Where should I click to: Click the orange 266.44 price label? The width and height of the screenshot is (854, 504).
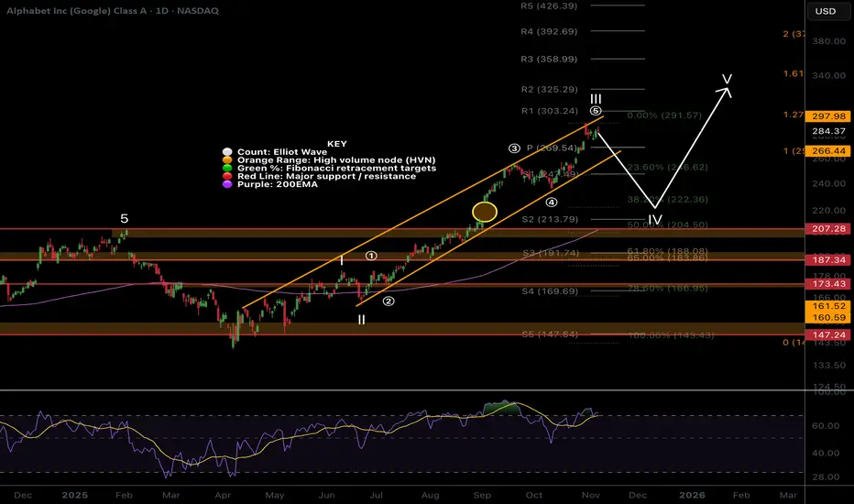coord(828,151)
